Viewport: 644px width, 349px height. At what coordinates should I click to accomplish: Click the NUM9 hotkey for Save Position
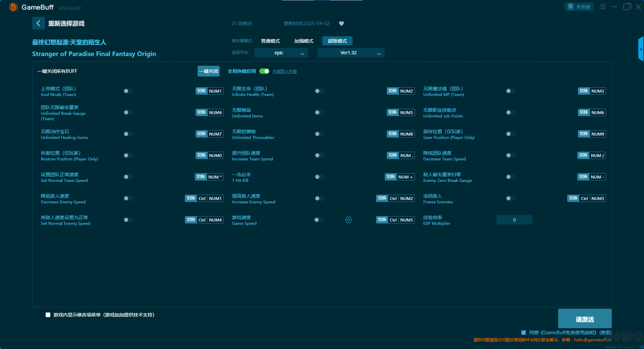[x=598, y=134]
